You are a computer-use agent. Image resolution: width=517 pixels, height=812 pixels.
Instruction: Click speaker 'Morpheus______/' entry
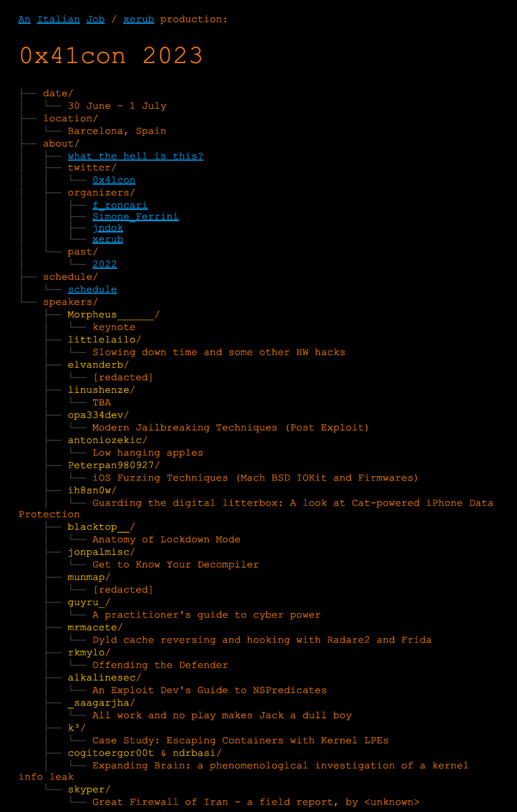coord(114,315)
